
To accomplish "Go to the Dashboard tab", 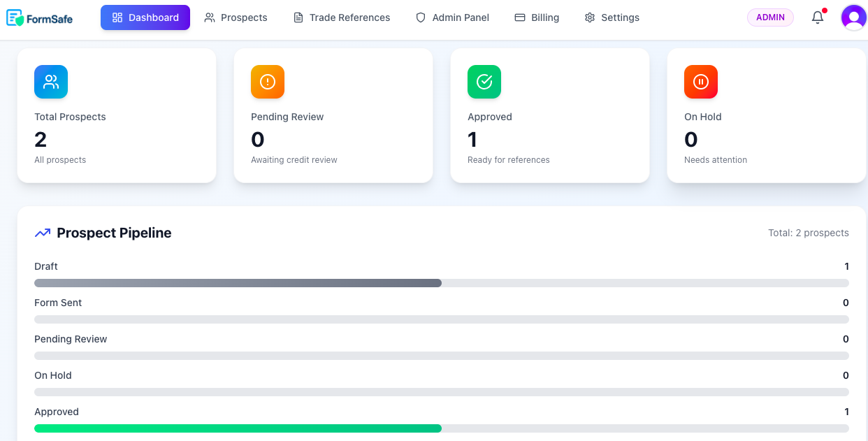I will pos(145,17).
